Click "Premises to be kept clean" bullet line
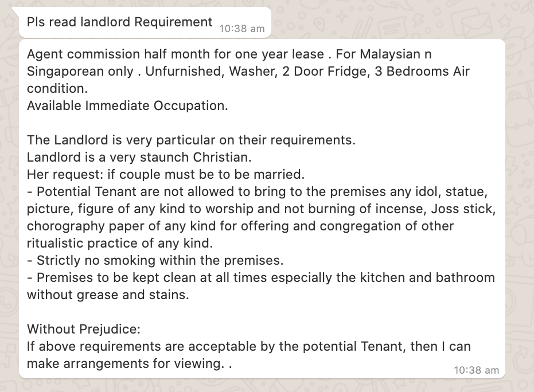This screenshot has width=534, height=392. pos(261,277)
